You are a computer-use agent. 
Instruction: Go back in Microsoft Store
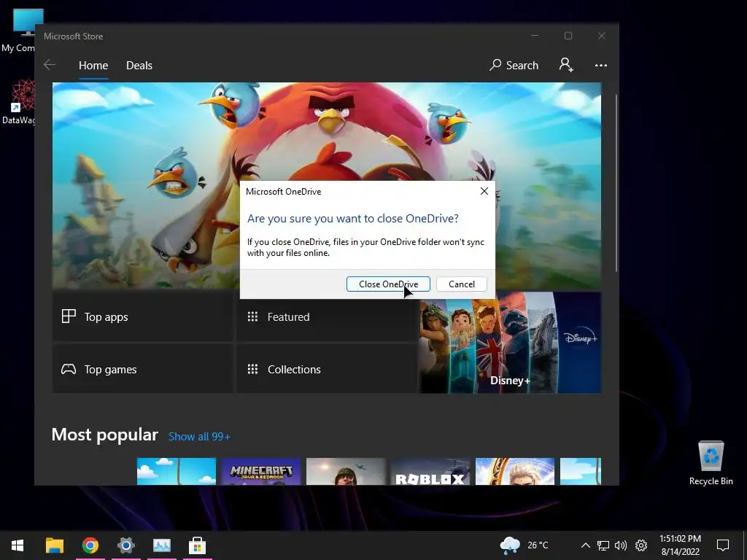(50, 65)
